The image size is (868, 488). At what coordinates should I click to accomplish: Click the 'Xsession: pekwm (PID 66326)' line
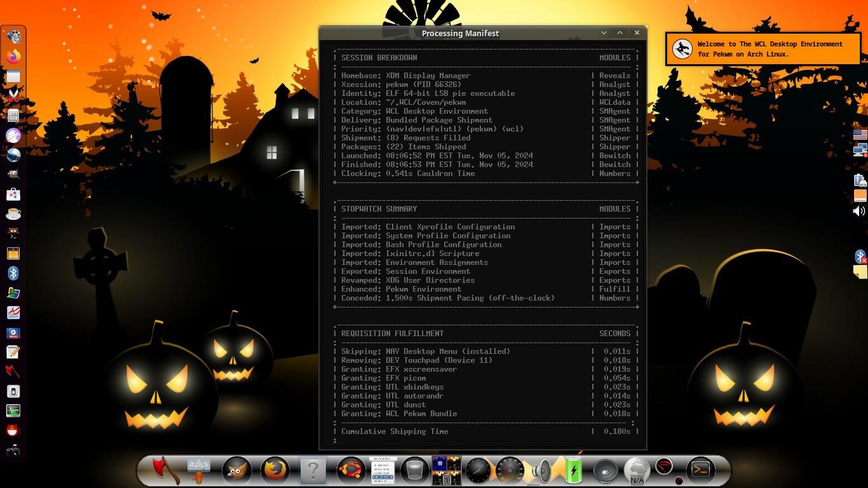pyautogui.click(x=401, y=85)
